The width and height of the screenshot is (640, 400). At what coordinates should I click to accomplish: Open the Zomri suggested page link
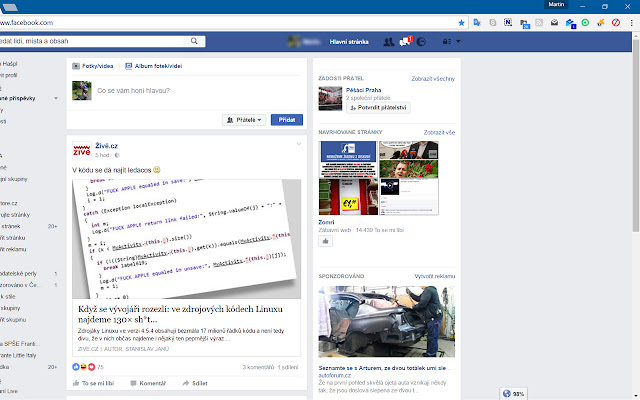click(326, 222)
